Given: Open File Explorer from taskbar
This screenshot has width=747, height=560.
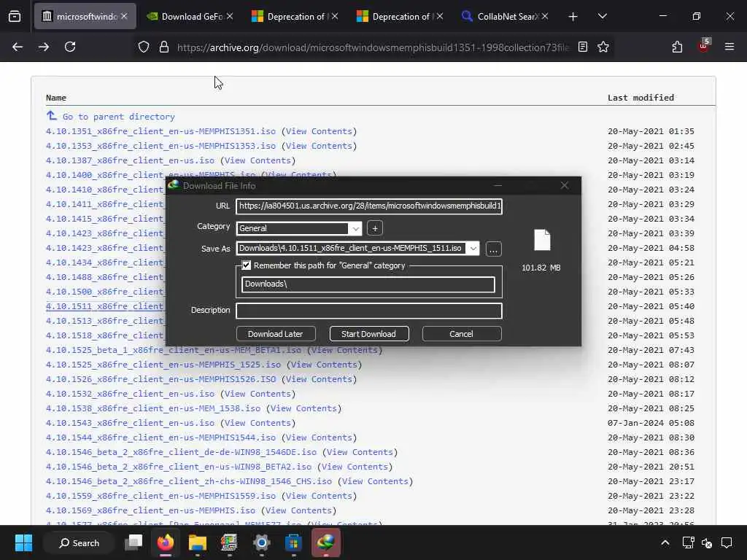Looking at the screenshot, I should click(197, 542).
